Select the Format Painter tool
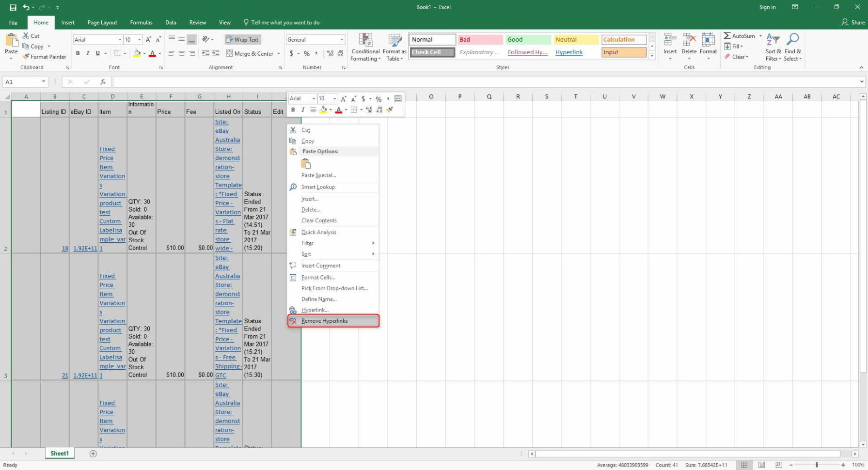 [44, 57]
